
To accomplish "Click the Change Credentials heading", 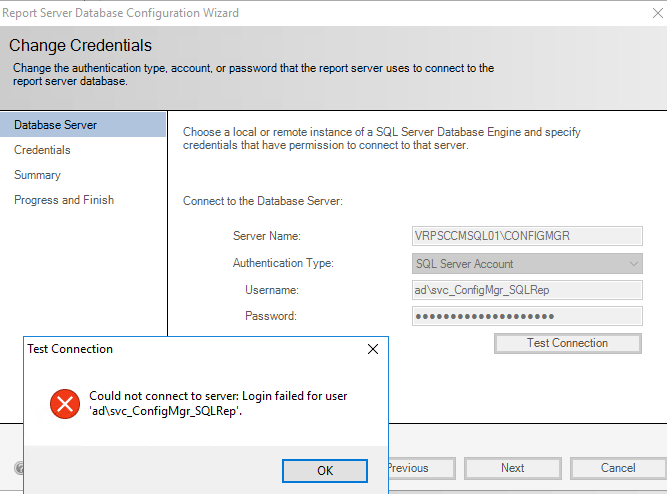I will pos(80,46).
